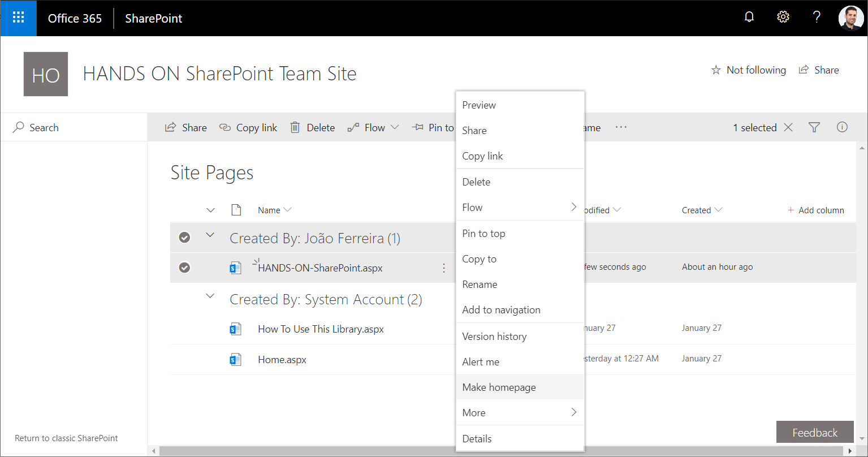This screenshot has height=457, width=868.
Task: Open the Name column sort dropdown
Action: click(x=287, y=209)
